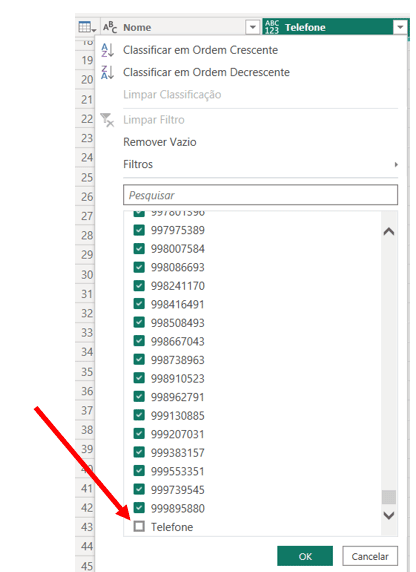Click the filter list scroll down arrow
The image size is (416, 572).
click(x=389, y=515)
